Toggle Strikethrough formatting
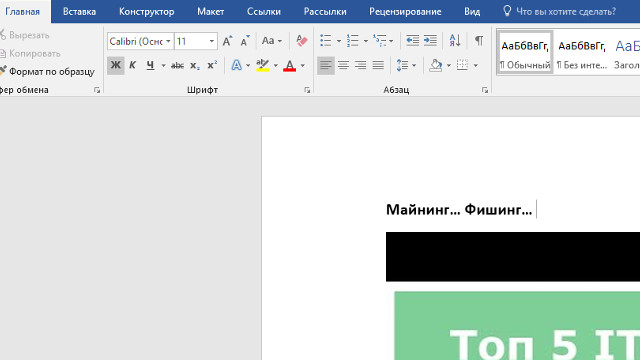Screen dimensions: 640x360 point(177,65)
